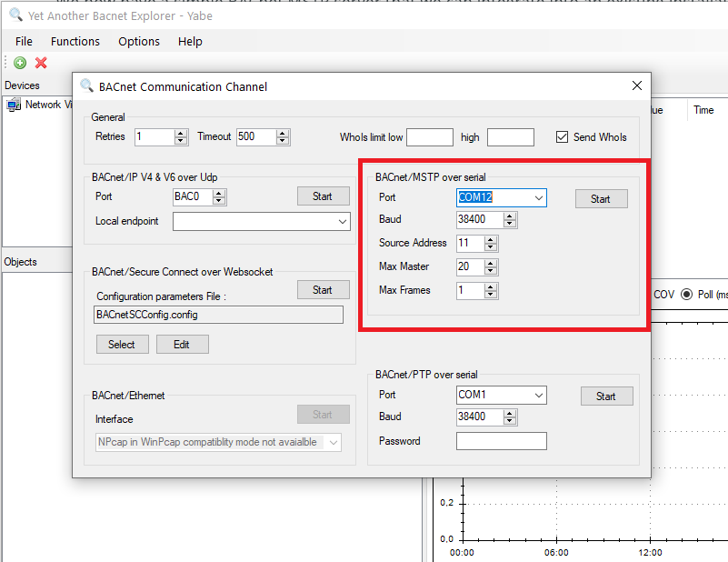Click the Time column header
This screenshot has height=562, width=728.
point(703,110)
